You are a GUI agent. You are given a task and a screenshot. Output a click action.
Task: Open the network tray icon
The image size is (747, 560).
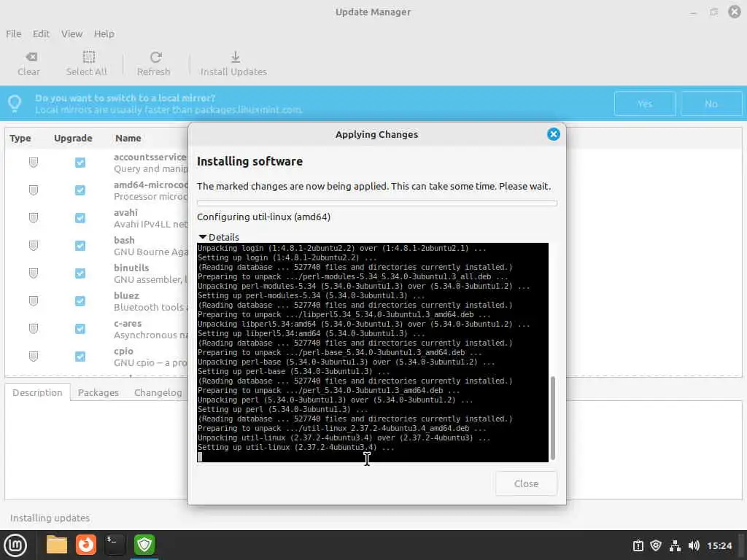point(675,545)
